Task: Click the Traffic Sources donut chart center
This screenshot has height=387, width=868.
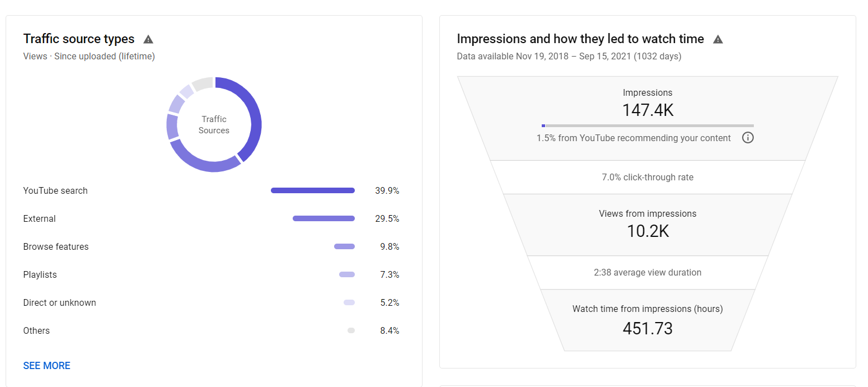Action: (214, 124)
